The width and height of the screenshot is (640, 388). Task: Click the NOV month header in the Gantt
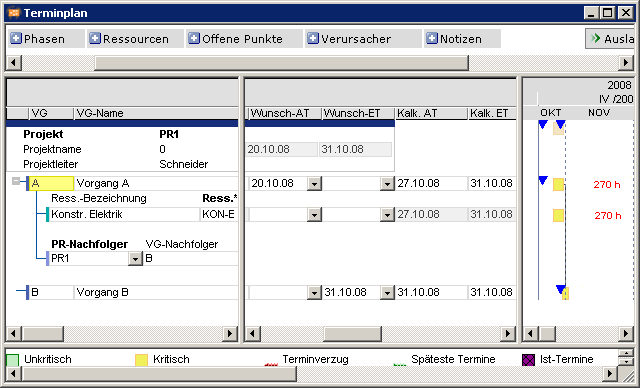[599, 113]
